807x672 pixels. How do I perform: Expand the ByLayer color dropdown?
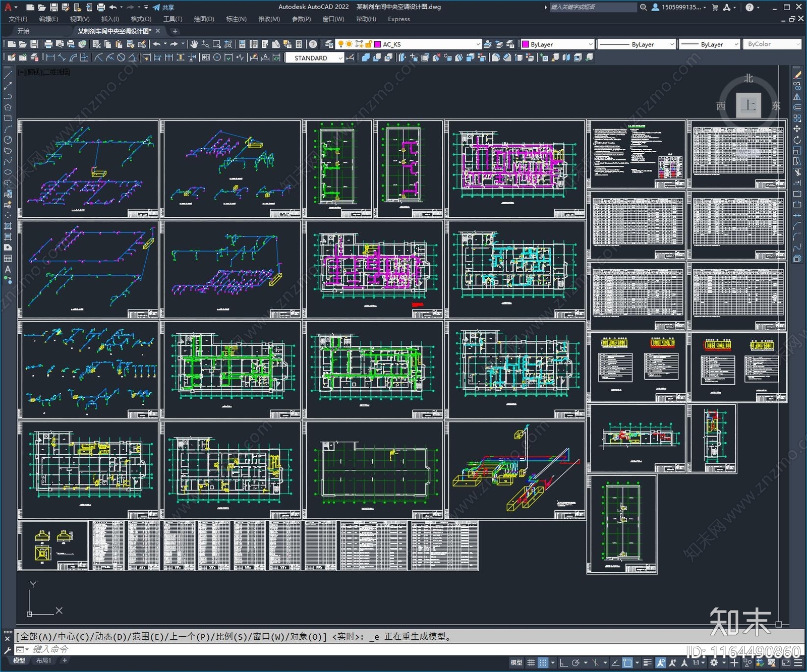590,44
